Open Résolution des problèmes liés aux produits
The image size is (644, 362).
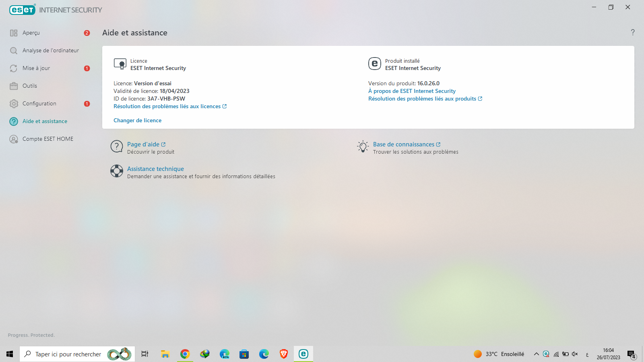coord(425,99)
